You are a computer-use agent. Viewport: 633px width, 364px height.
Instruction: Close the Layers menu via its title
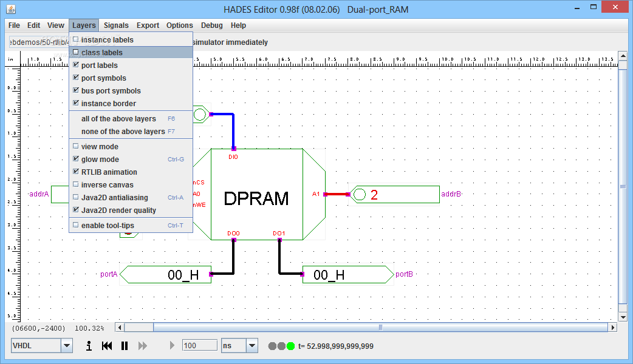(84, 25)
